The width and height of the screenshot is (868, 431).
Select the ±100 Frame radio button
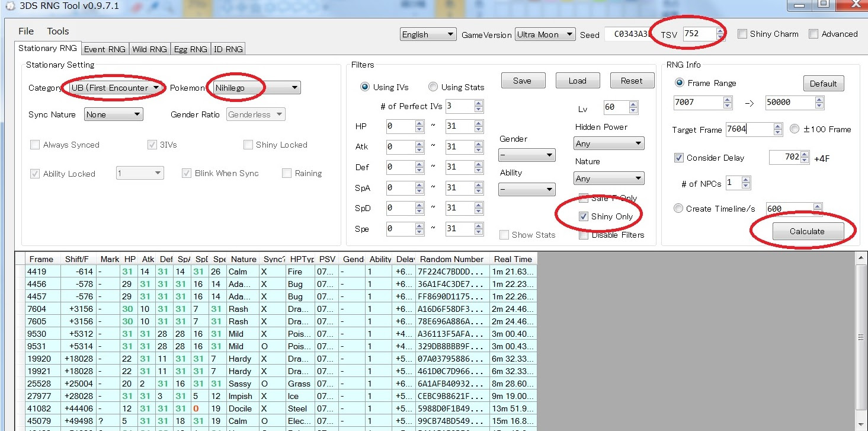tap(795, 129)
